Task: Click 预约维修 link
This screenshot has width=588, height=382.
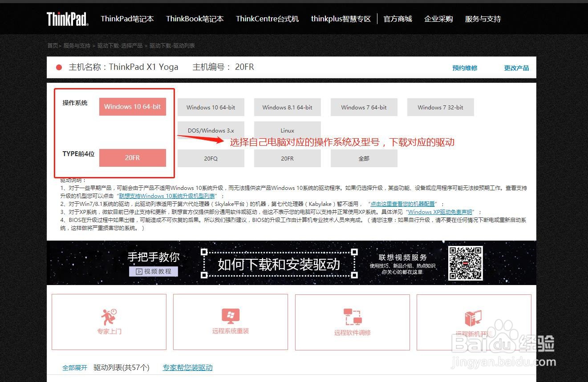Action: (x=465, y=68)
